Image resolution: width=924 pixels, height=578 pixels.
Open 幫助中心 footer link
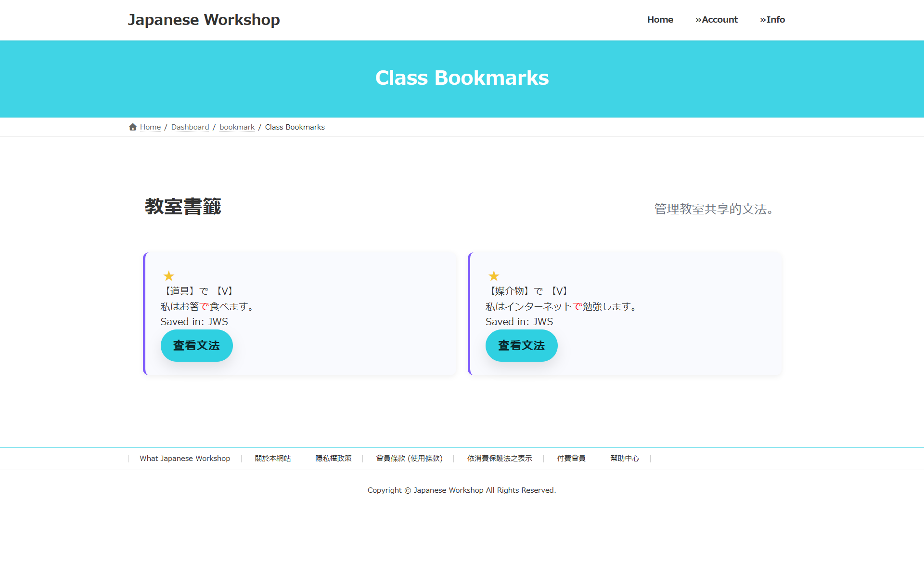[x=625, y=459]
